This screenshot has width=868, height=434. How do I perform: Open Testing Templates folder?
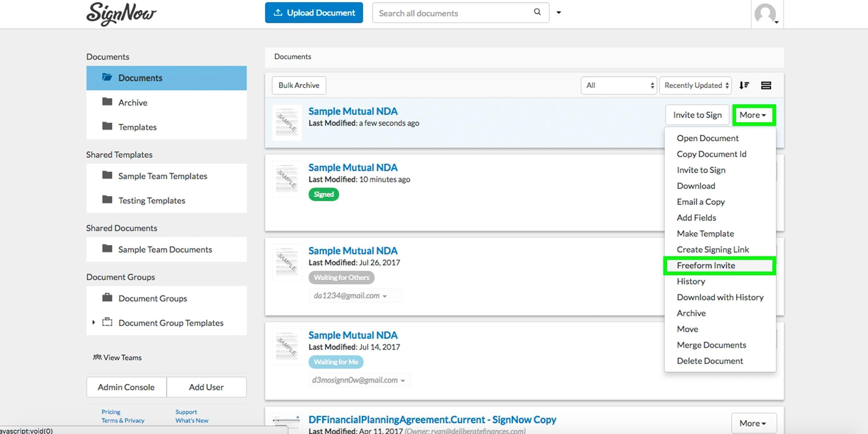pyautogui.click(x=166, y=201)
